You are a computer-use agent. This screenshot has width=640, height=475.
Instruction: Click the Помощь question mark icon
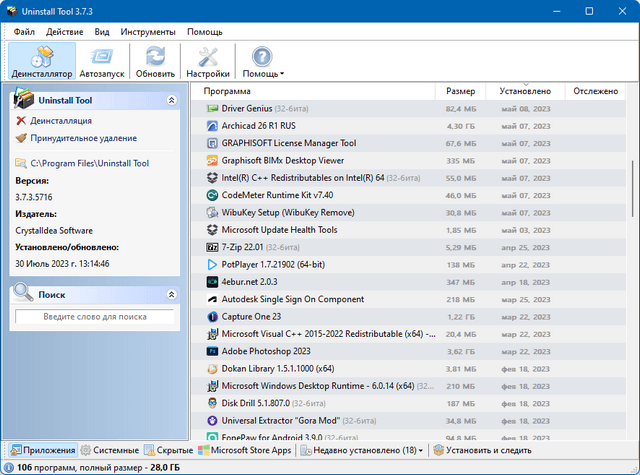263,61
